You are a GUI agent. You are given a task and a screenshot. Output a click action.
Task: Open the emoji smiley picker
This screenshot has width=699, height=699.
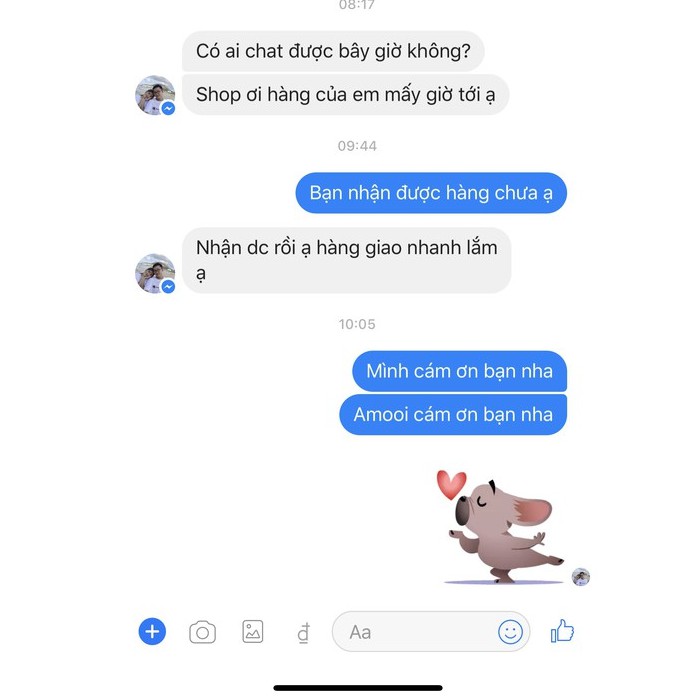coord(510,632)
